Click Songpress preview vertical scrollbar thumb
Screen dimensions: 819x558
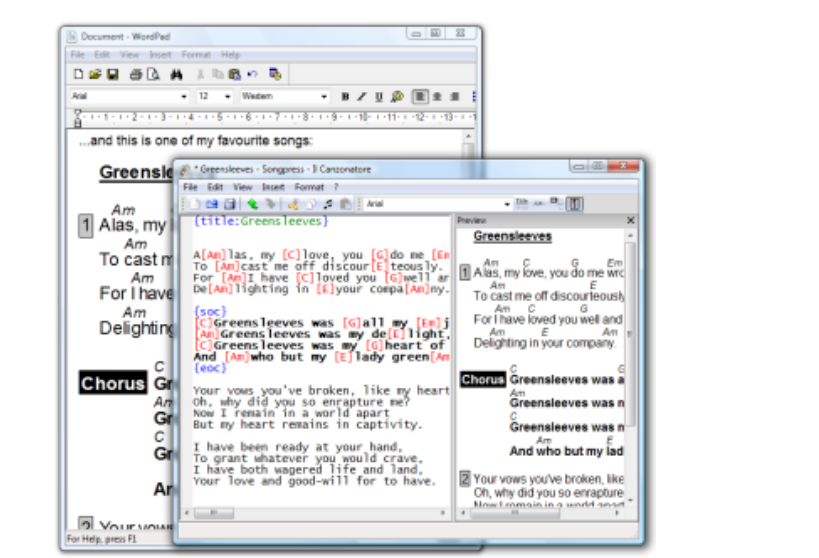[630, 333]
